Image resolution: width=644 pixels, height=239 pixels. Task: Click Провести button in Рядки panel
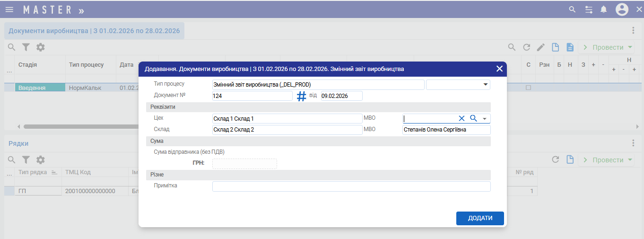click(603, 160)
